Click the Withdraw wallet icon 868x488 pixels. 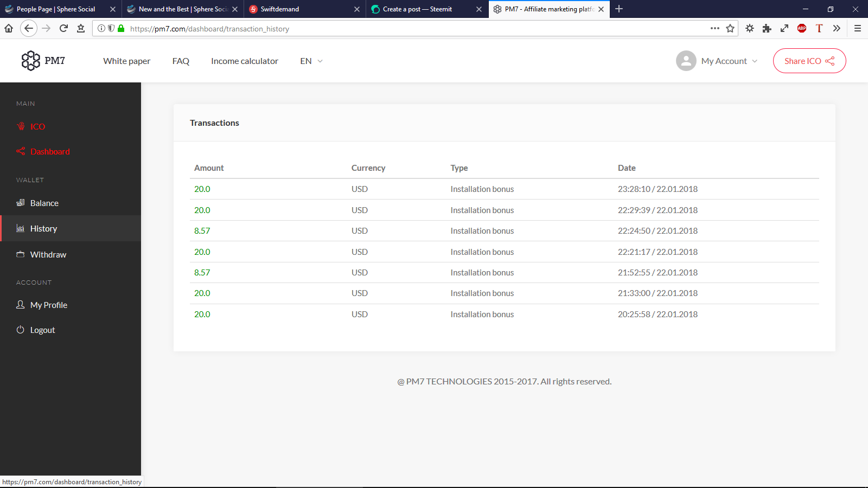[20, 254]
